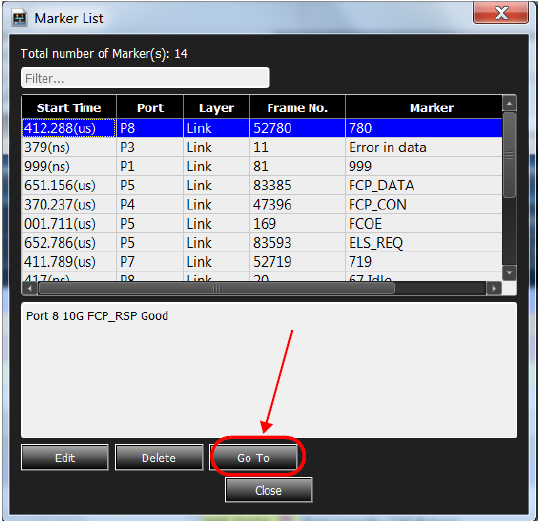Image resolution: width=539 pixels, height=521 pixels.
Task: Select the 379(ns) start time row
Action: coord(262,147)
